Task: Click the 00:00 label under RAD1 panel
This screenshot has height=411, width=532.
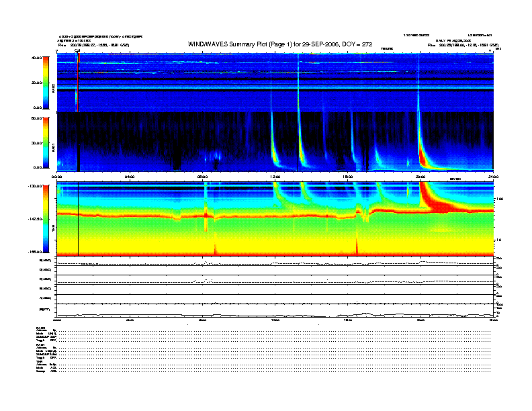Action: pos(56,177)
